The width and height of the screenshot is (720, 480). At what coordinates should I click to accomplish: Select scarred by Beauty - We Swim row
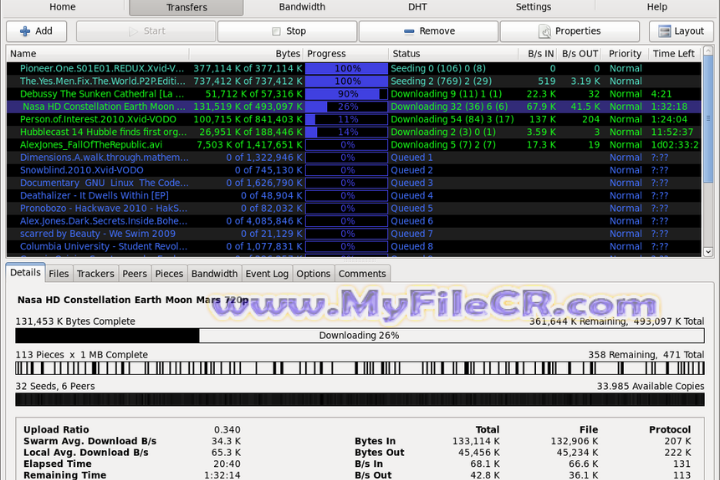click(x=354, y=234)
